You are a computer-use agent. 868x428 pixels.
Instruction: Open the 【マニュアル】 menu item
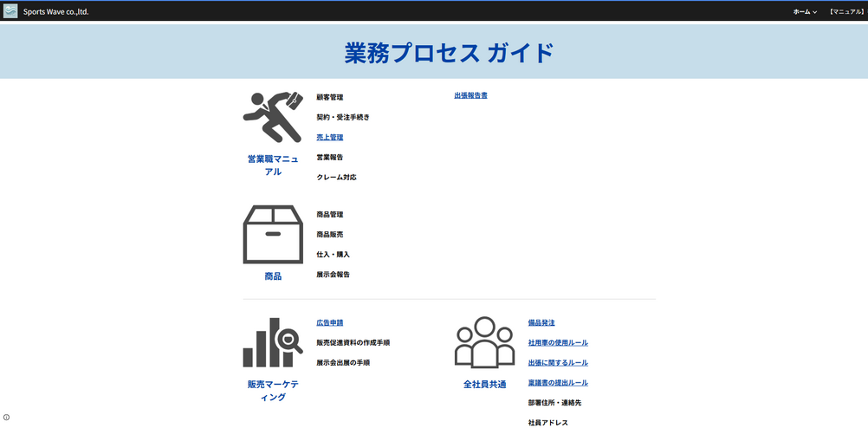(845, 11)
